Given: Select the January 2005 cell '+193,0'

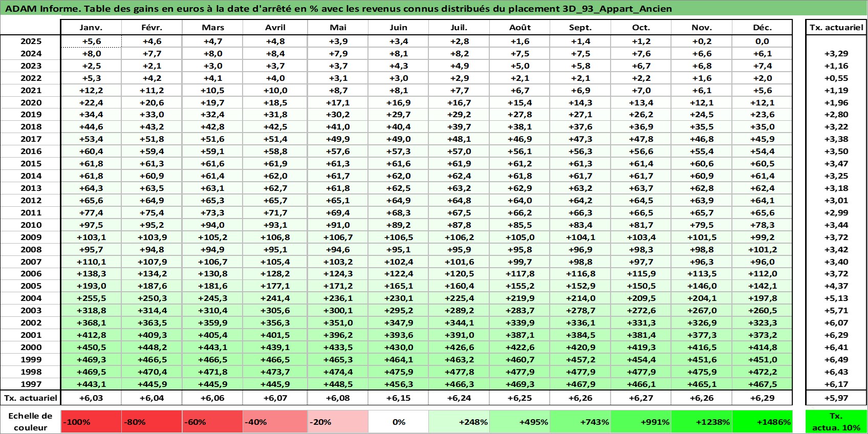Looking at the screenshot, I should pos(91,286).
